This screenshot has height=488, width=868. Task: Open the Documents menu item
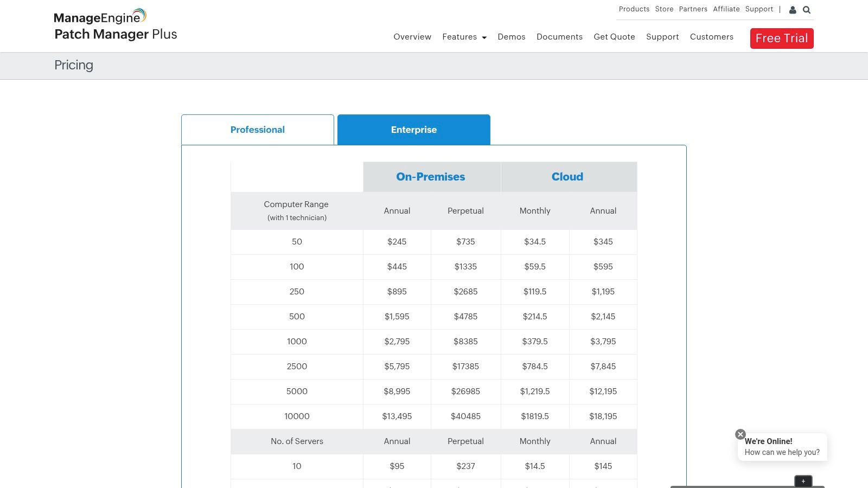pos(559,37)
